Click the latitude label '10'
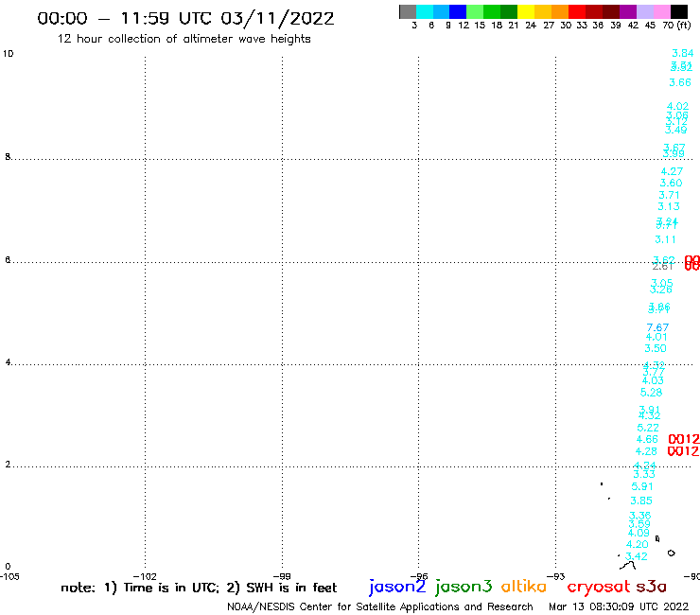 (8, 54)
